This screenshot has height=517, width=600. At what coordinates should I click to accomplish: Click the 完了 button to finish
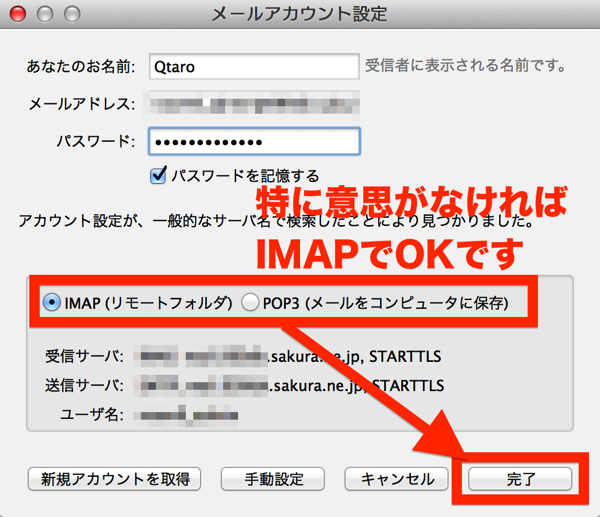pyautogui.click(x=520, y=479)
